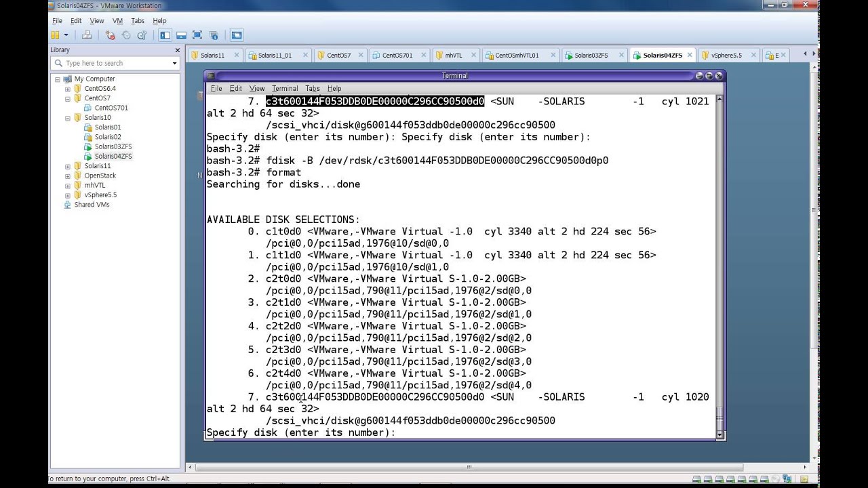Image resolution: width=868 pixels, height=488 pixels.
Task: Click disk entry '0. c1t0d0' in terminal
Action: click(452, 232)
